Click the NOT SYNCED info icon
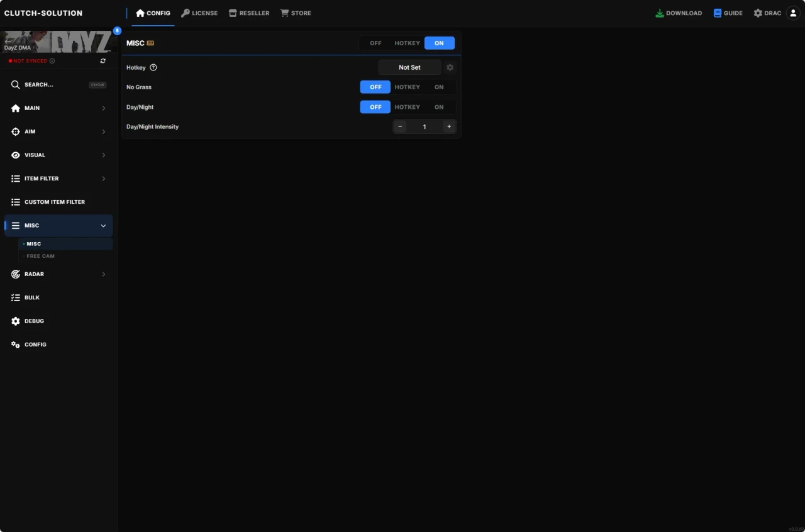805x532 pixels. coord(52,61)
